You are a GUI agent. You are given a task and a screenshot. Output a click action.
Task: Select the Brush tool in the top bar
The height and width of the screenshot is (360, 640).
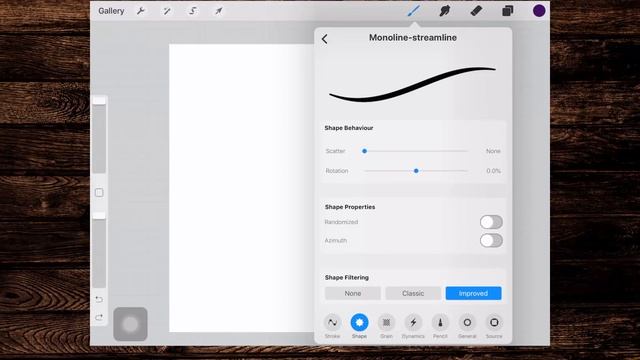(x=413, y=11)
